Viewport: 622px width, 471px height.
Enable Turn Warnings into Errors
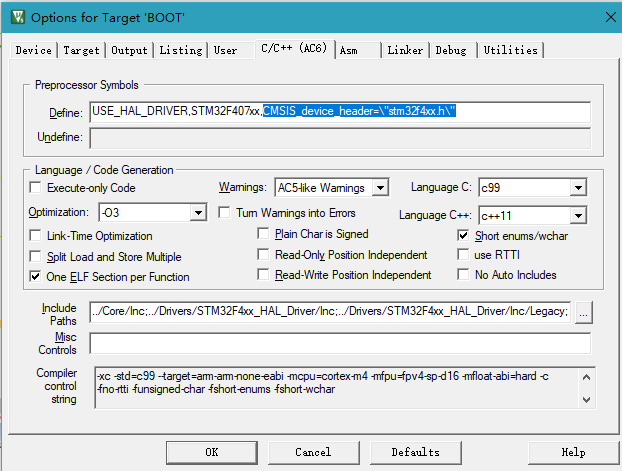tap(225, 213)
